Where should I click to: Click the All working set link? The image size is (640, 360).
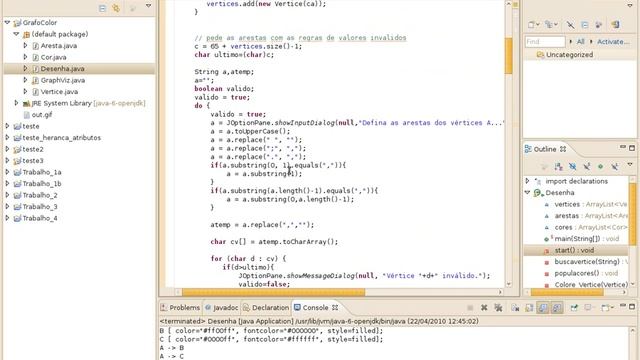[x=580, y=42]
